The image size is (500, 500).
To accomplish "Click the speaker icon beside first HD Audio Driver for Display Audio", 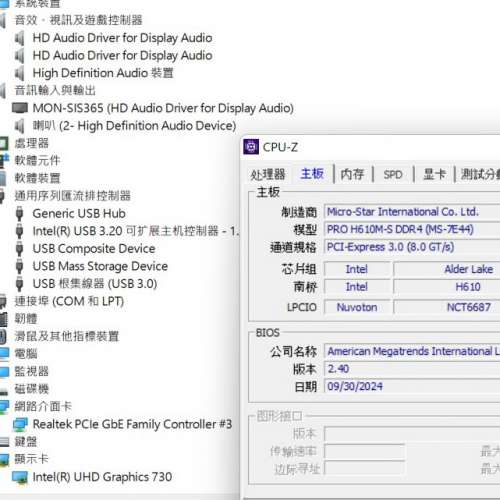I will coord(20,38).
